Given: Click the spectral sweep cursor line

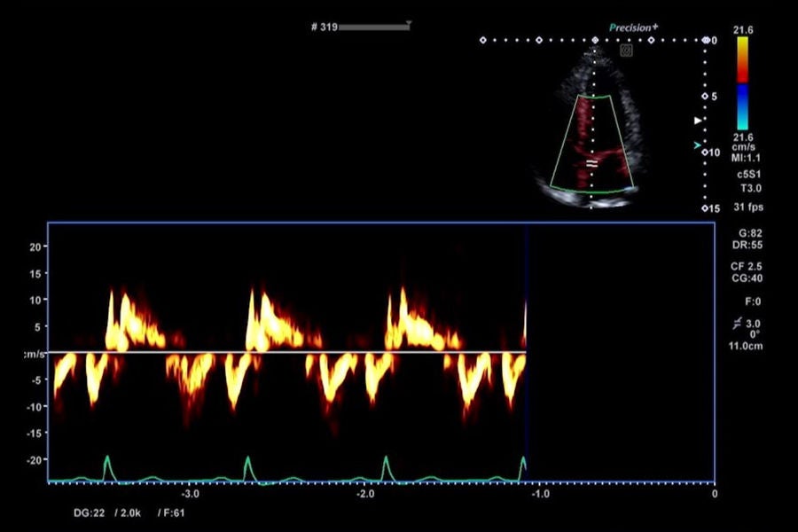Looking at the screenshot, I should 526,352.
